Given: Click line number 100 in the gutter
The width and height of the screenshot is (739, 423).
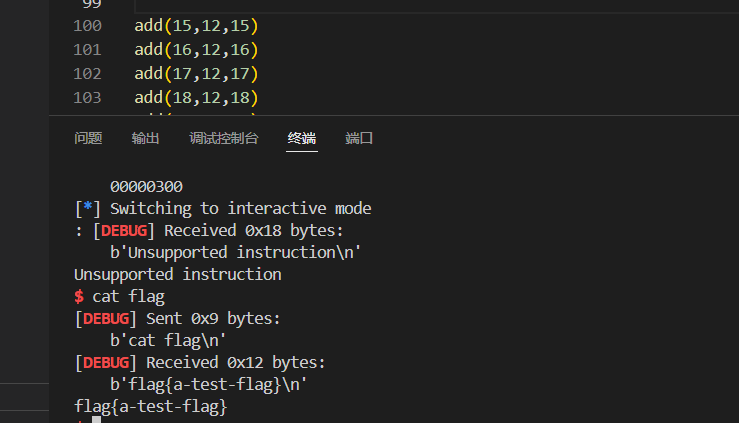Looking at the screenshot, I should (87, 25).
